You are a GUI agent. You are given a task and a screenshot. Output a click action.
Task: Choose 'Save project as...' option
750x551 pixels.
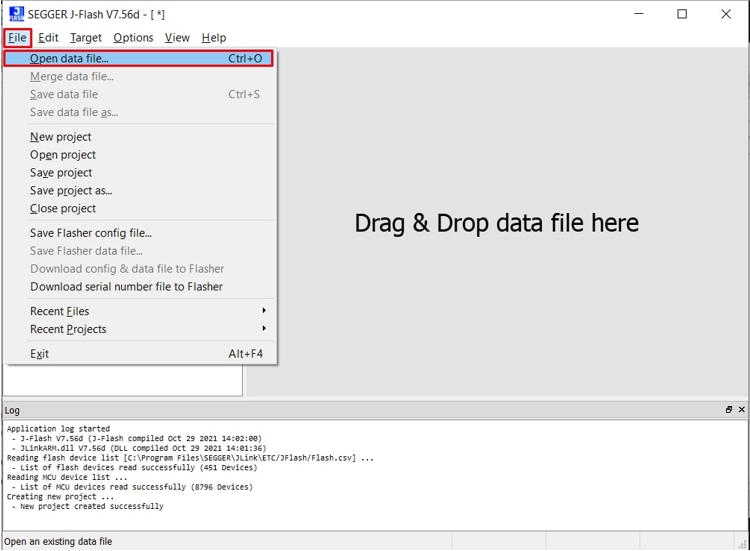71,191
